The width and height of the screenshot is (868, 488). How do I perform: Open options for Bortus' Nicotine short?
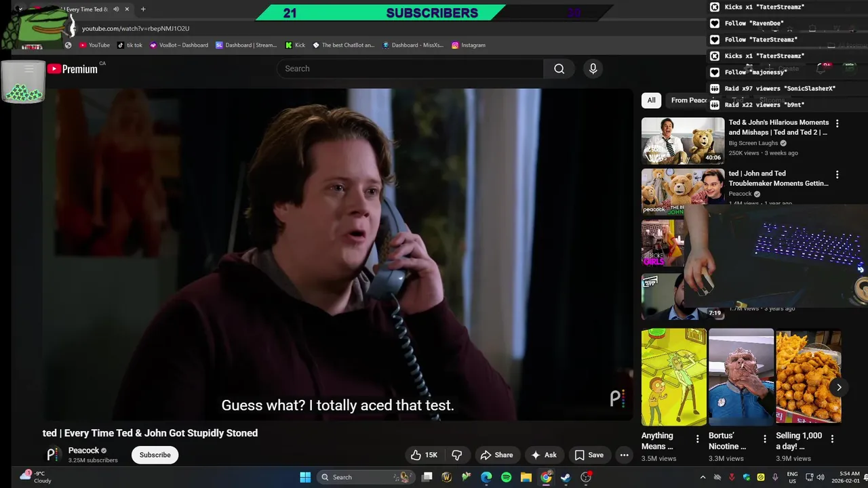[x=764, y=439]
